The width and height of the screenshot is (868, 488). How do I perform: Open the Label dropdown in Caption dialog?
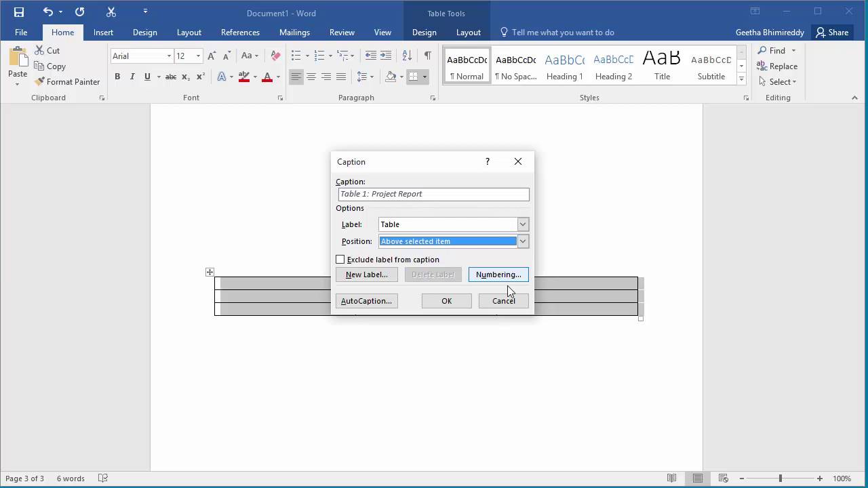523,224
